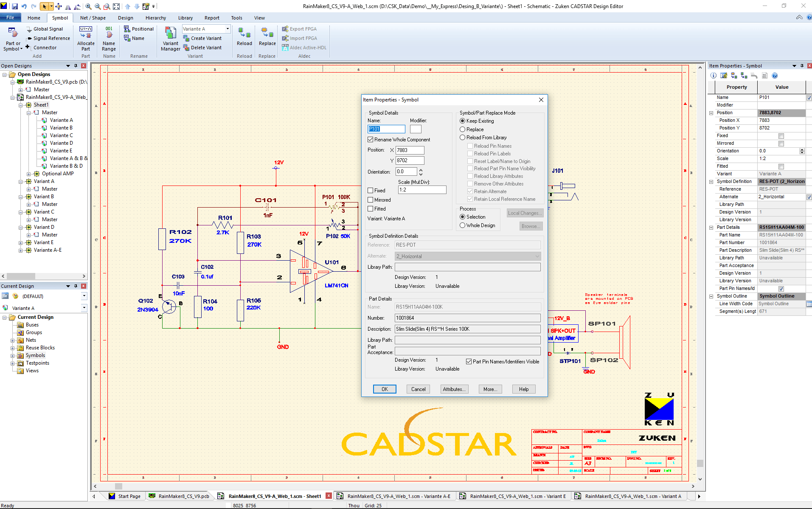The image size is (812, 509).
Task: Click the blue up arrow hierarchy icon
Action: (128, 6)
